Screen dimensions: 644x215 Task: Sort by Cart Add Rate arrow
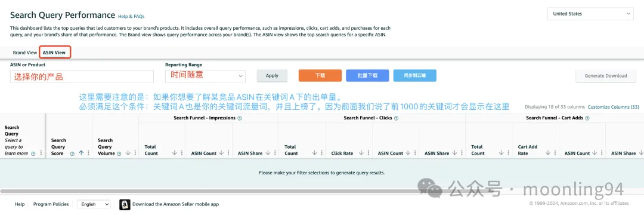[547, 153]
